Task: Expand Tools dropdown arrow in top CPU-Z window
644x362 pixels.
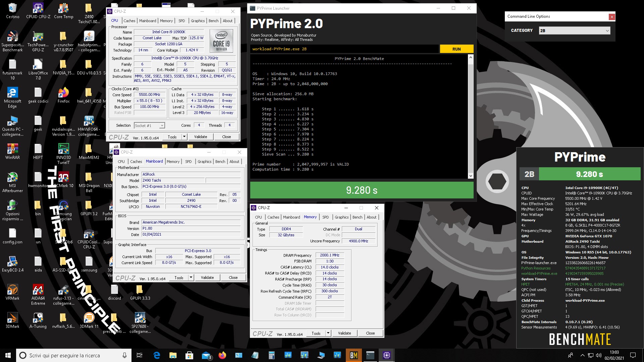Action: [x=184, y=137]
